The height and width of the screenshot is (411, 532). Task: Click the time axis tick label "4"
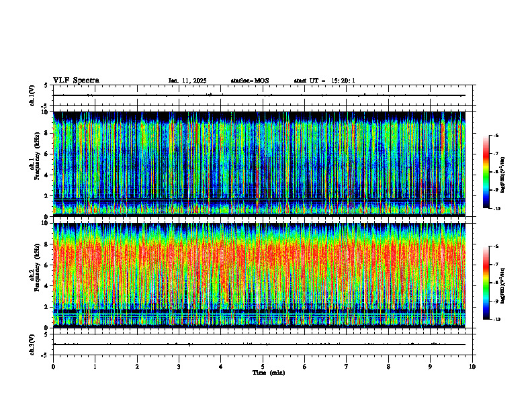click(x=221, y=367)
